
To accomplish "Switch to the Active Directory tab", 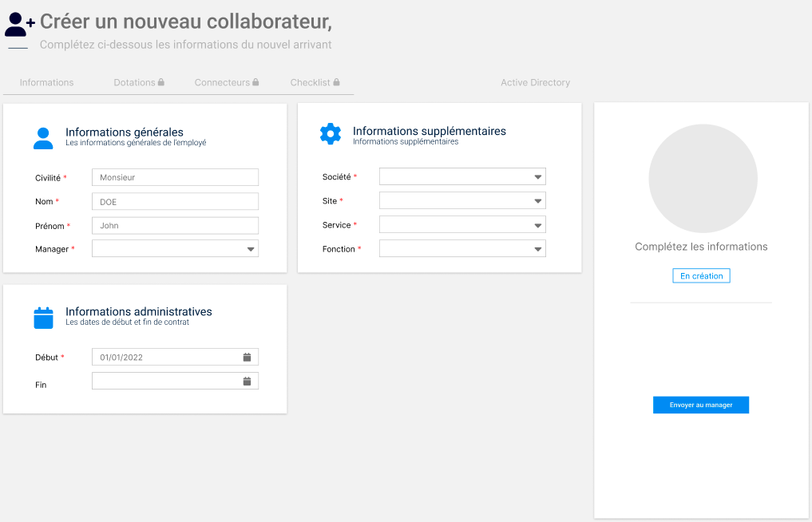I will coord(535,81).
